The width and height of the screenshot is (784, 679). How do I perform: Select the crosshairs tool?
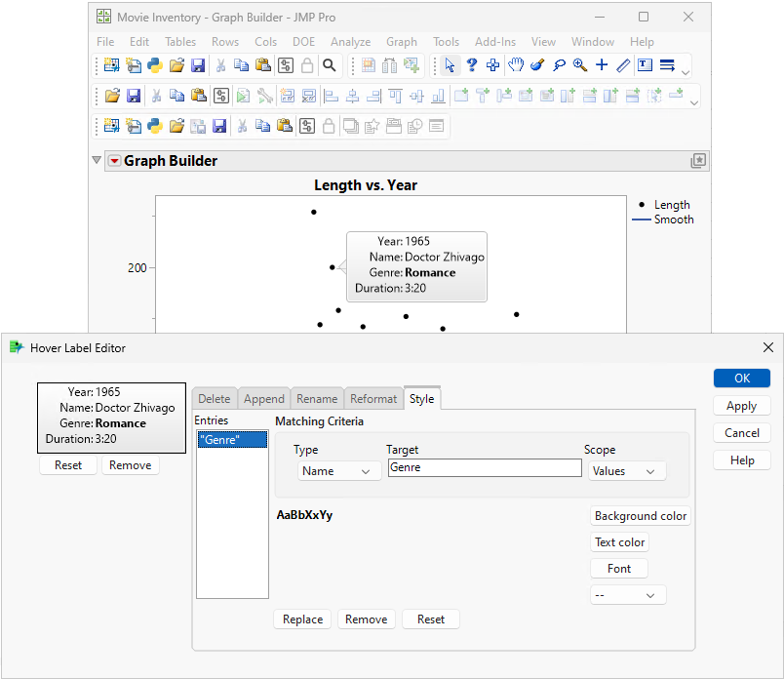click(x=602, y=65)
